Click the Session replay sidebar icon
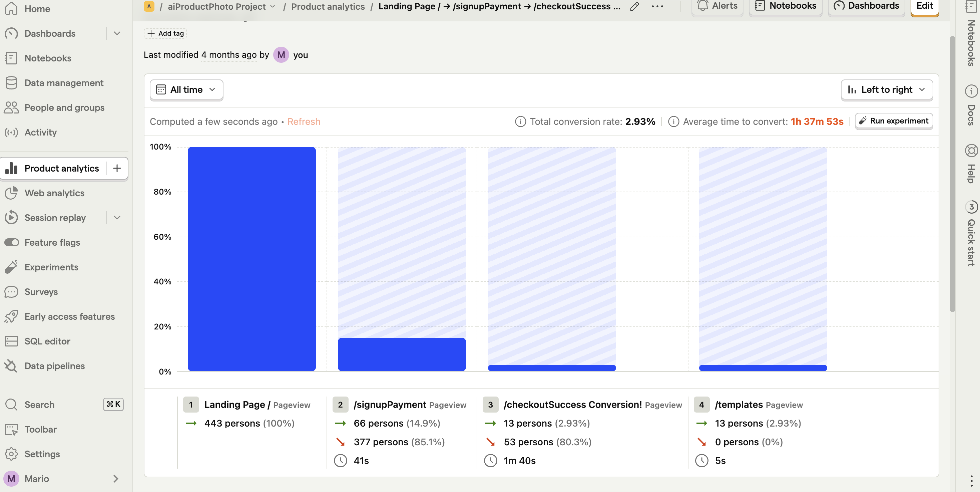 (11, 217)
